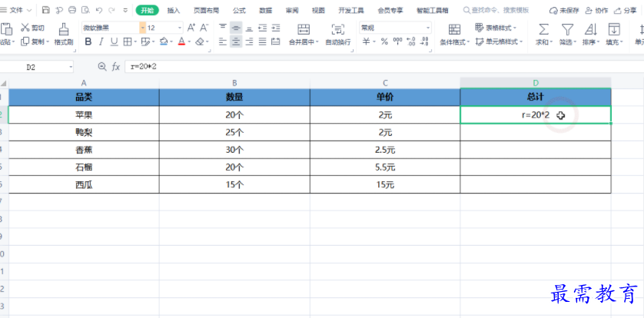Toggle Italic formatting
644x318 pixels.
coord(101,41)
